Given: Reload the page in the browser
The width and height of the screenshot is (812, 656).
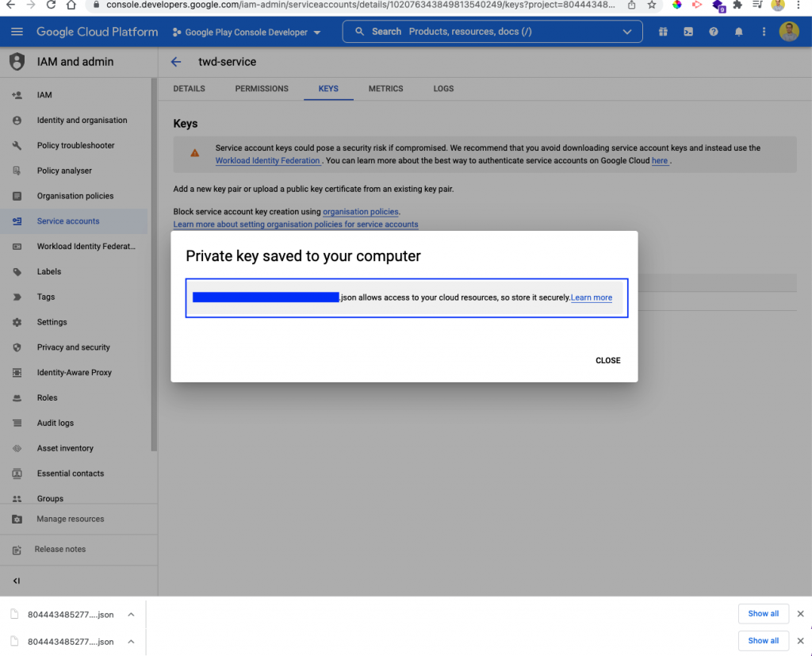Looking at the screenshot, I should [51, 5].
